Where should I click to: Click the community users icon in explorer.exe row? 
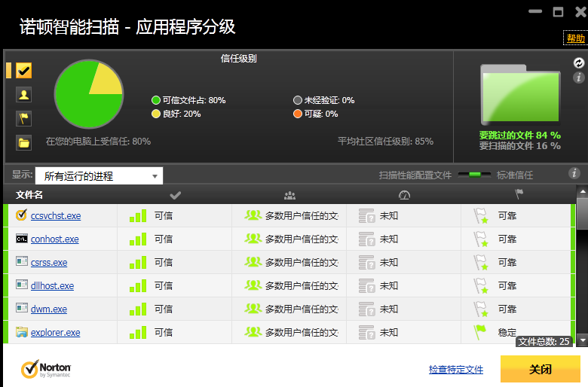[x=253, y=331]
